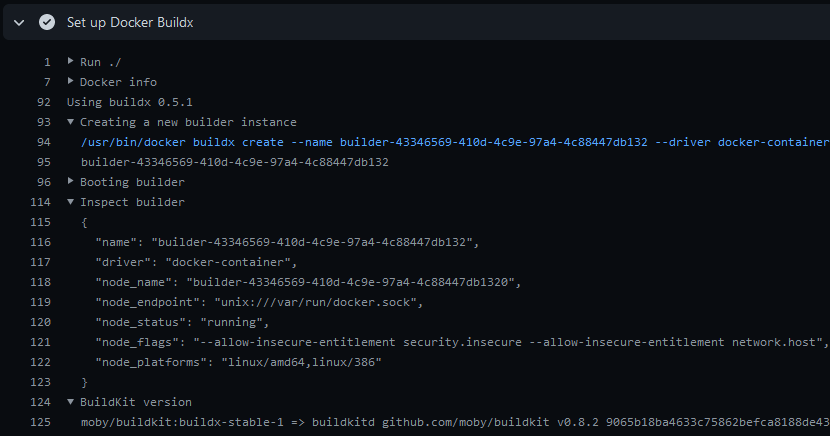Screen dimensions: 830x436
Task: Expand the "Booting builder" log group
Action: pyautogui.click(x=71, y=182)
